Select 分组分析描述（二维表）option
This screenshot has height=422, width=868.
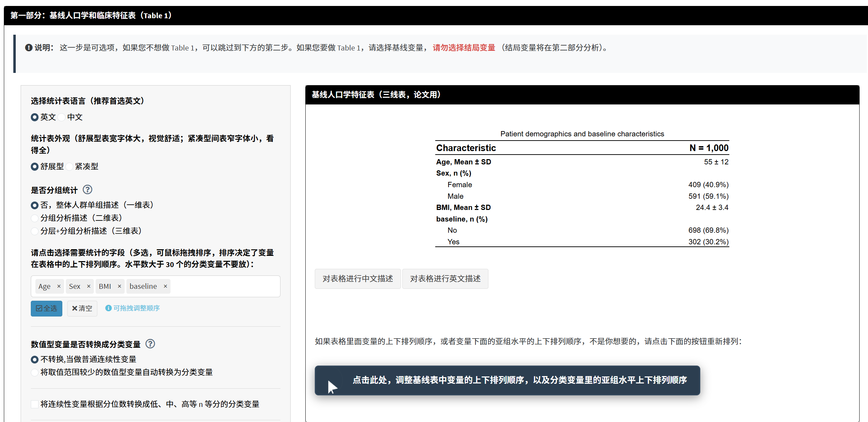(35, 218)
